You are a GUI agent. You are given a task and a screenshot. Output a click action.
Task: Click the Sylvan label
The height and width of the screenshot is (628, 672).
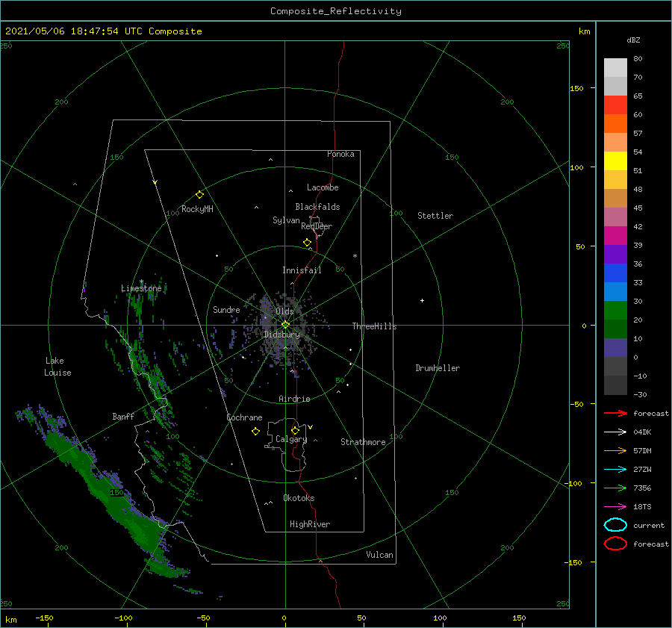tap(286, 220)
